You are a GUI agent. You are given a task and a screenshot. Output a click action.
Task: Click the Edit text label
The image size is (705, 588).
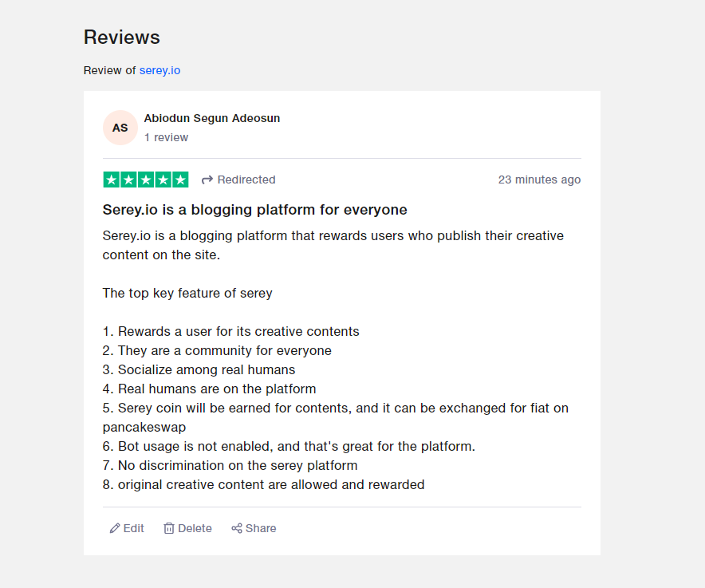click(133, 528)
